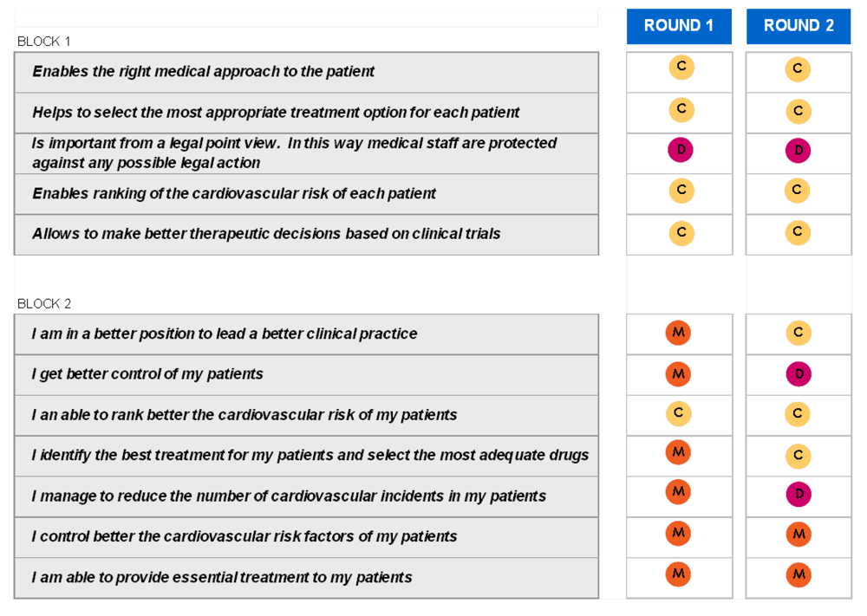Click the Round 1 header button
This screenshot has height=616, width=867.
coord(679,26)
